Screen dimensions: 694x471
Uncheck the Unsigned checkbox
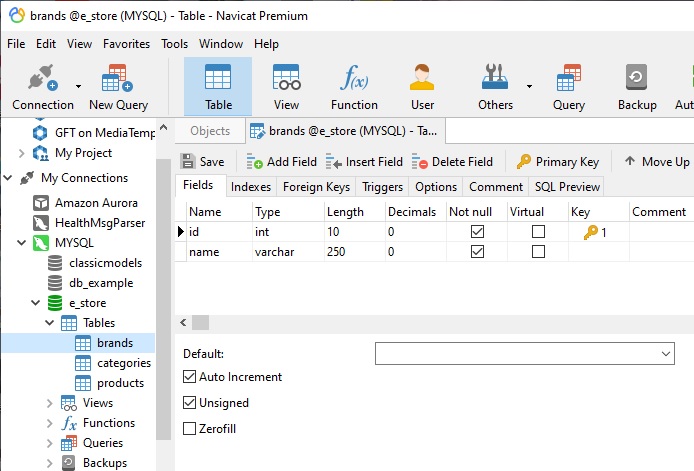pos(189,402)
